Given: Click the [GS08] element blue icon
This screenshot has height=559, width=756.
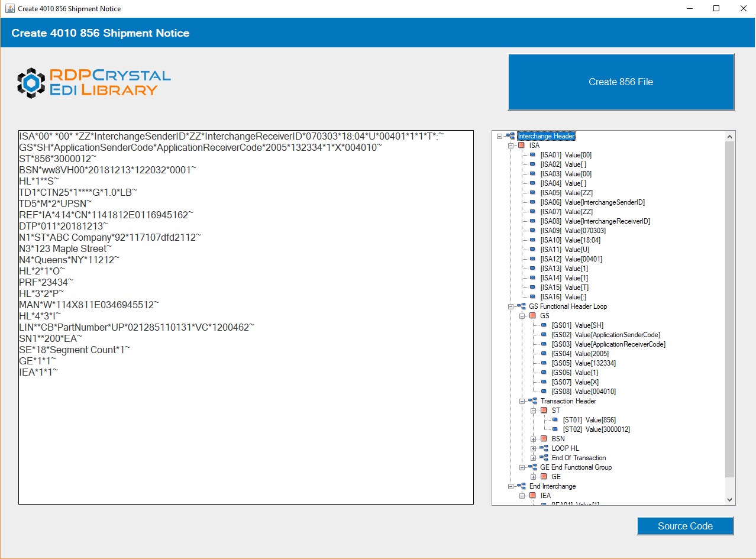Looking at the screenshot, I should tap(544, 392).
